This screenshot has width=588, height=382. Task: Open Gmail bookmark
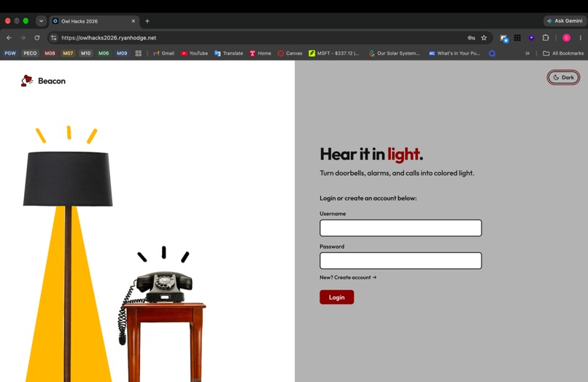pos(163,53)
